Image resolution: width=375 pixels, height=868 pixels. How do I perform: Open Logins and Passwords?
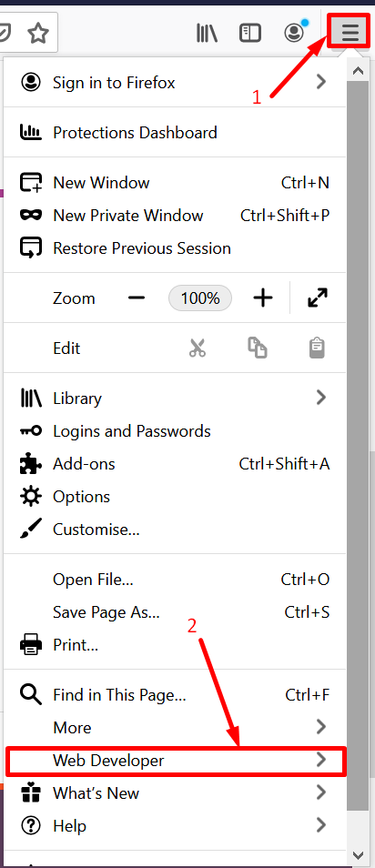[x=175, y=430]
